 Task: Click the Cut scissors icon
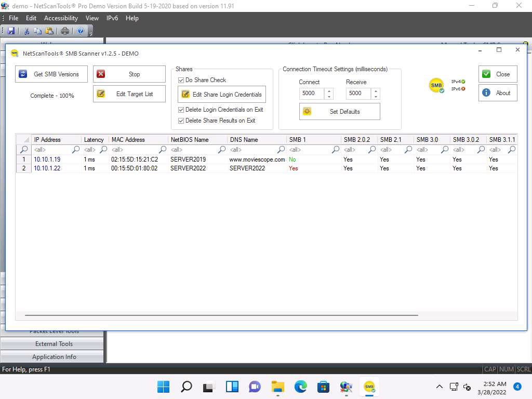click(x=27, y=31)
